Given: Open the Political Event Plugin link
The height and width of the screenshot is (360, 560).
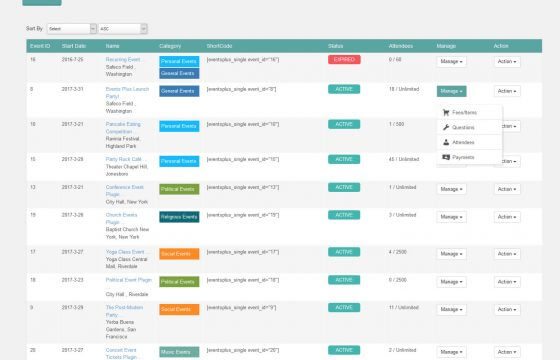Looking at the screenshot, I should [129, 280].
